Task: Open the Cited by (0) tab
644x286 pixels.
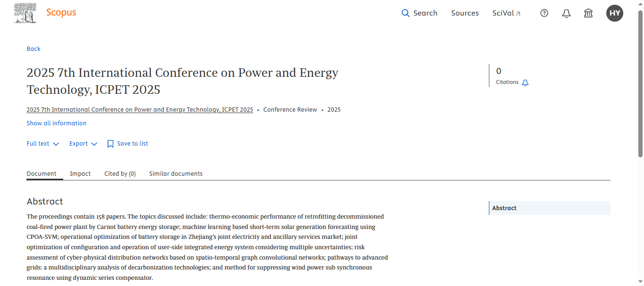Action: click(x=120, y=174)
